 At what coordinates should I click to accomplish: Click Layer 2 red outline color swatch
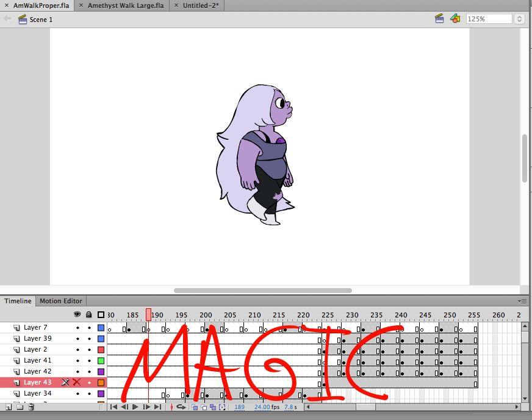click(101, 350)
